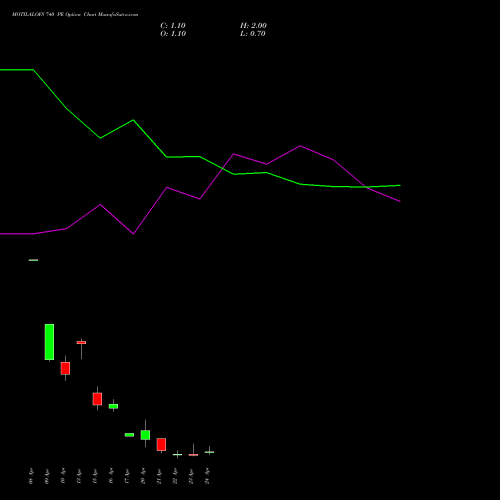500x500 pixels.
Task: Click the tall green candle above 09 Apr
Action: click(x=49, y=342)
